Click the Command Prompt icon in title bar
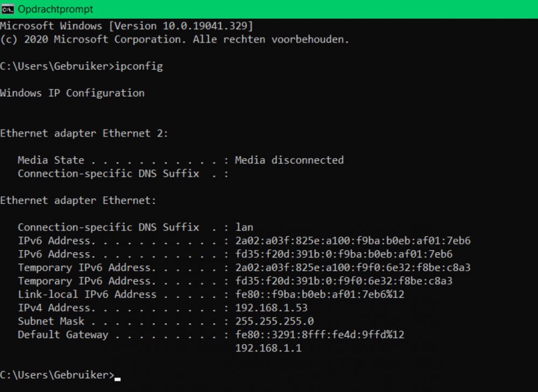This screenshot has width=538, height=392. click(8, 9)
